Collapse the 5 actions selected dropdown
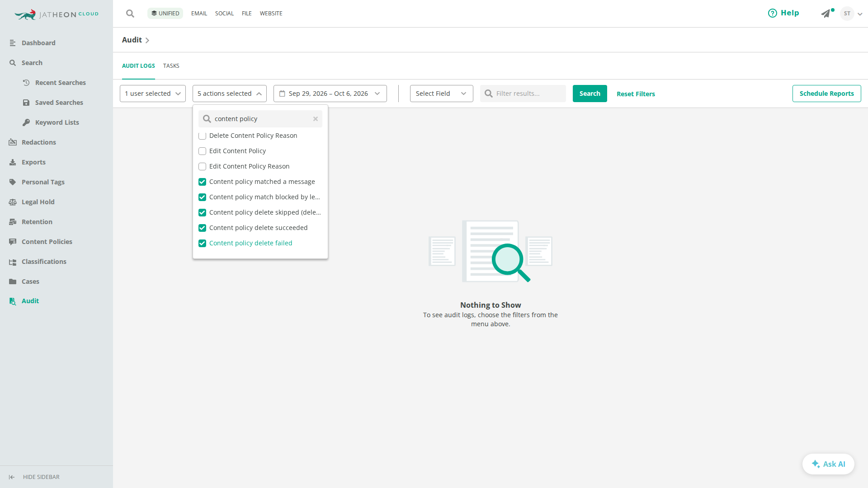The width and height of the screenshot is (868, 488). click(230, 94)
